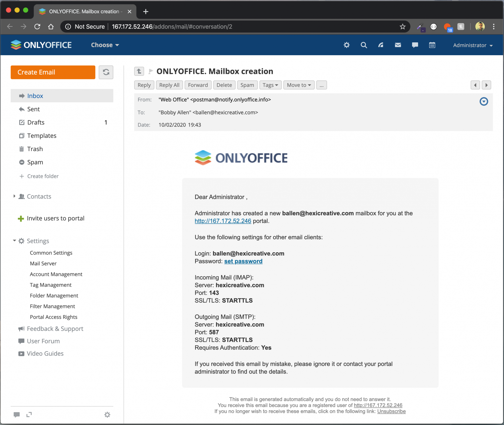Screen dimensions: 504x425
Task: Click the browser home icon
Action: click(x=51, y=27)
